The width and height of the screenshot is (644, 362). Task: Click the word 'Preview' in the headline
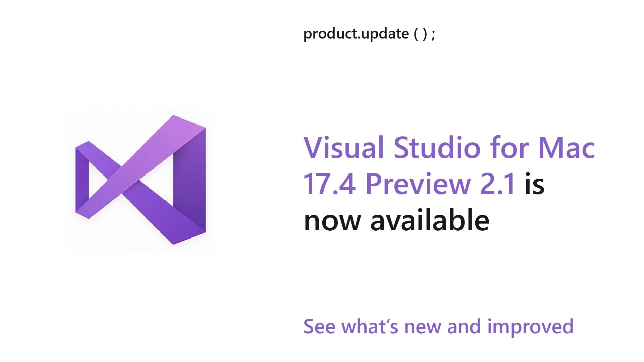click(x=418, y=184)
